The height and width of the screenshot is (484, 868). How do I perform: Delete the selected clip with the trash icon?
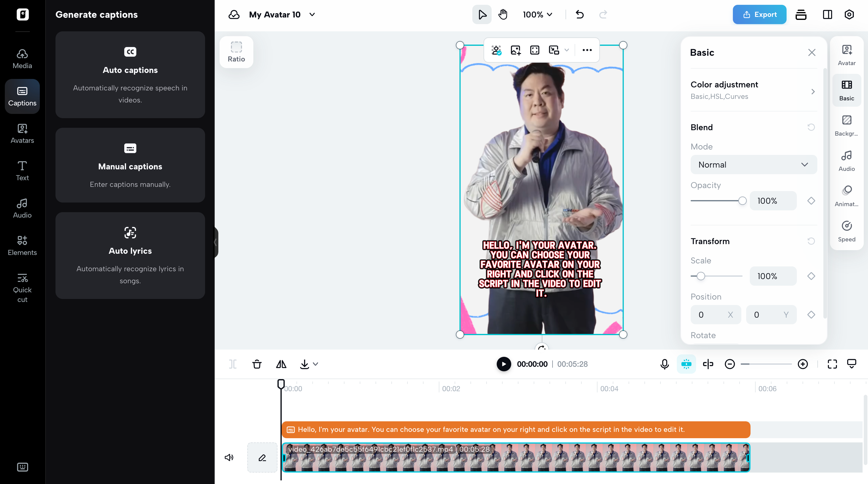tap(257, 364)
